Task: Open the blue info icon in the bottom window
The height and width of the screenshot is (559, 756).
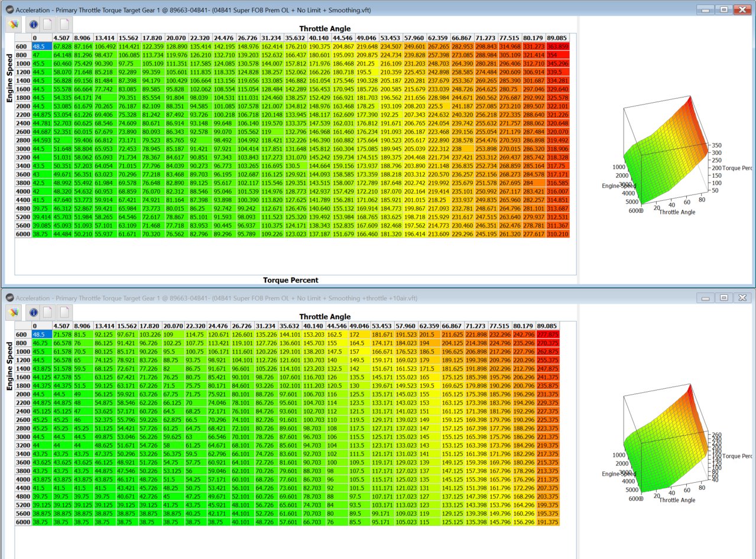Action: pos(33,311)
